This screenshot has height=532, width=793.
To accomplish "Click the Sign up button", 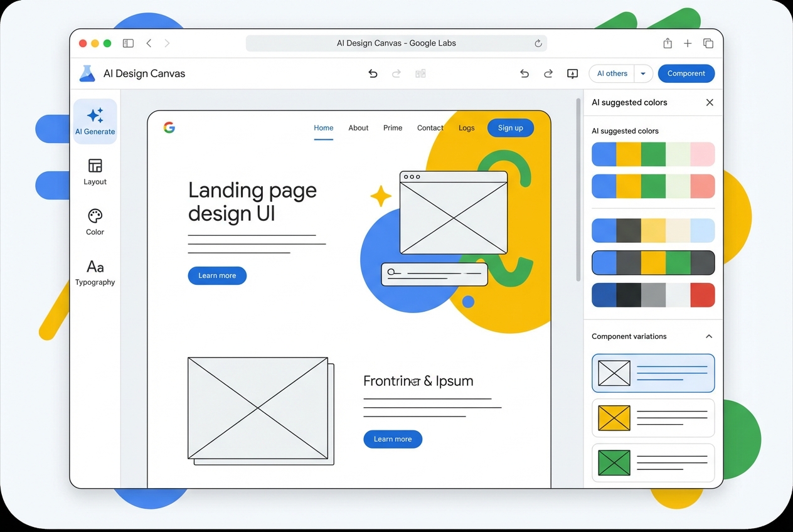I will click(x=511, y=128).
